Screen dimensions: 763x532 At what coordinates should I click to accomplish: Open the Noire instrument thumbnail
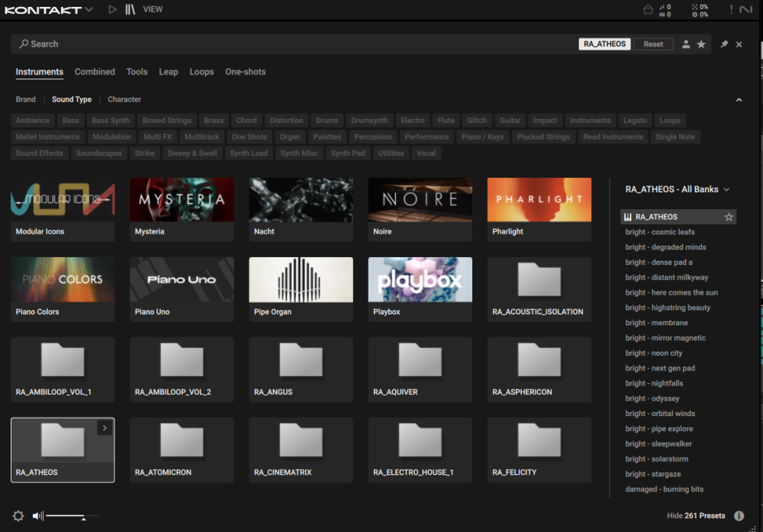(420, 200)
